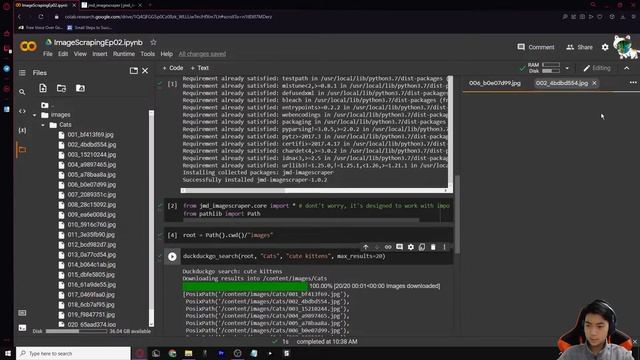Open preview pane more options dots
This screenshot has height=360, width=640.
coord(633,83)
